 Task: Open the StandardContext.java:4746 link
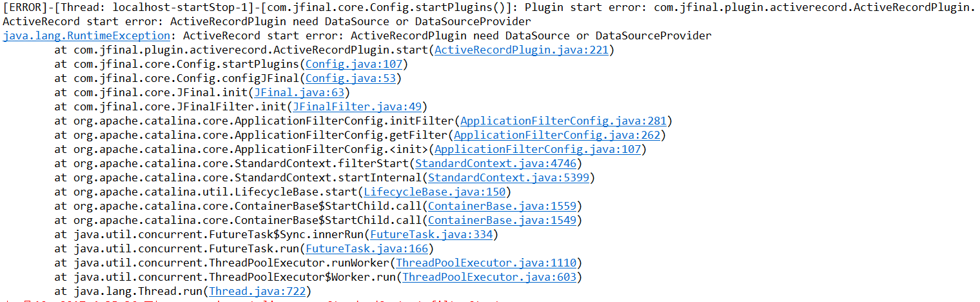point(496,164)
